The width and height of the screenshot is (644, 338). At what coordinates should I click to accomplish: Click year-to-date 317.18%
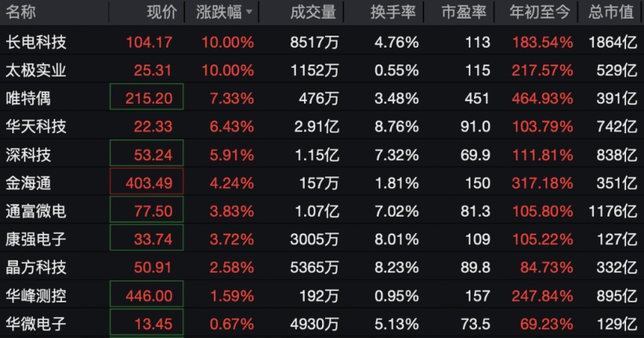coord(543,183)
